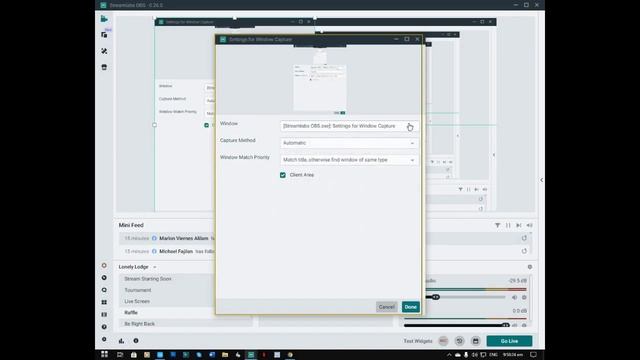Viewport: 640px width, 360px height.
Task: Toggle Studio Mode icon in left sidebar
Action: point(104,314)
